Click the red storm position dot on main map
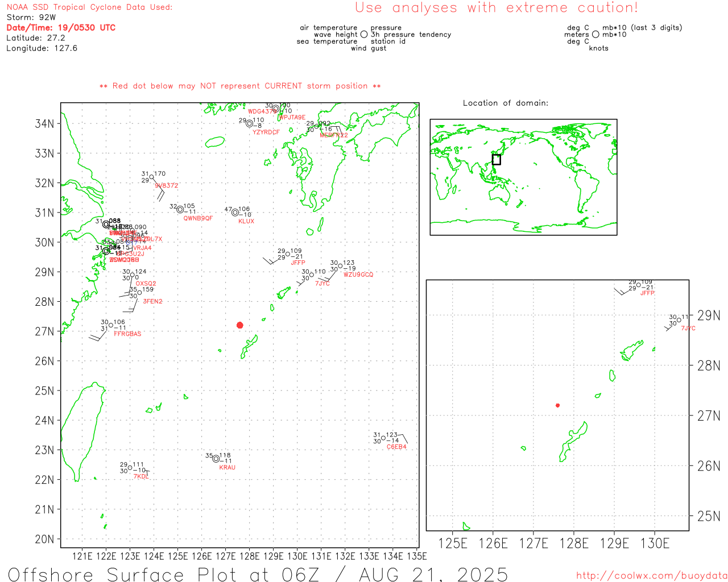The image size is (728, 582). (x=240, y=325)
